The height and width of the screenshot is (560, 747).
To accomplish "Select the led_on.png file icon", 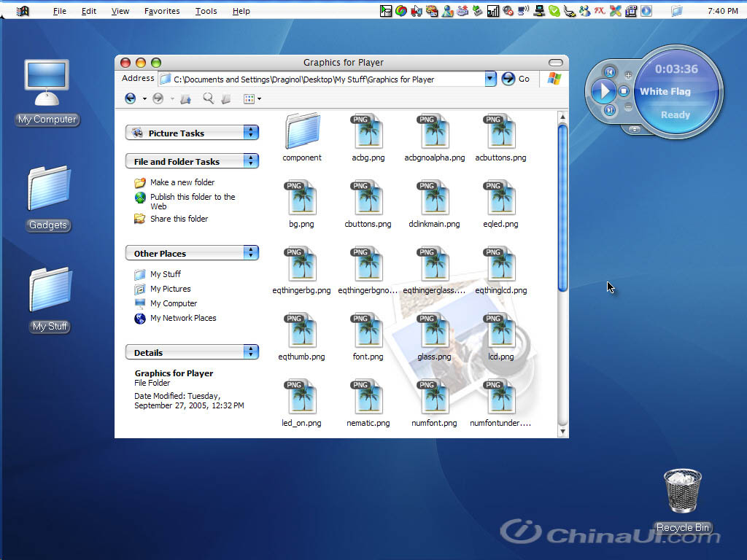I will coord(301,396).
